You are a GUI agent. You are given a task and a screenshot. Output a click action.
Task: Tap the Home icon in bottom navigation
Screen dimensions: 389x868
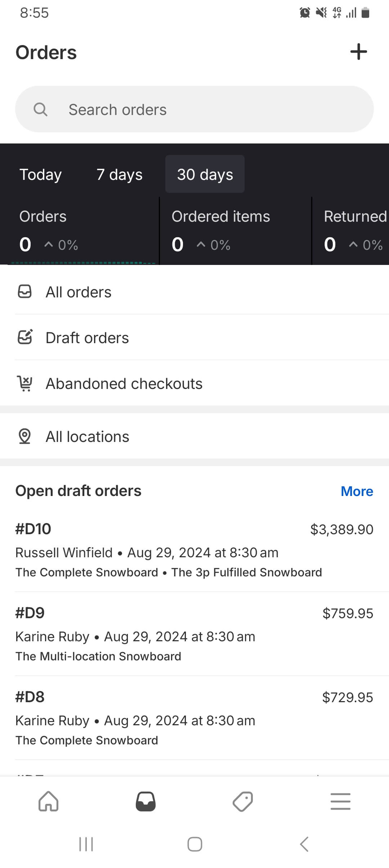point(49,801)
